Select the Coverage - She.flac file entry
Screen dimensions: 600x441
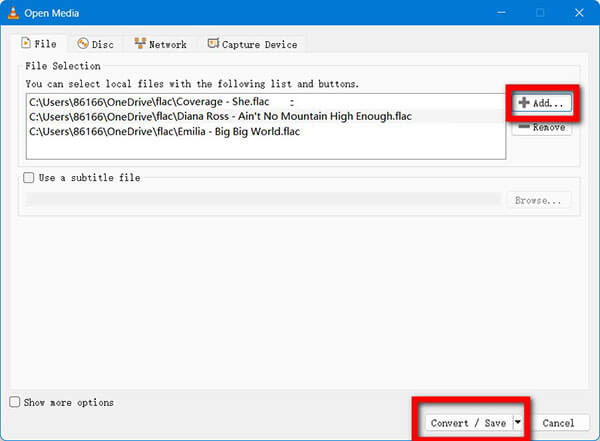[x=266, y=102]
